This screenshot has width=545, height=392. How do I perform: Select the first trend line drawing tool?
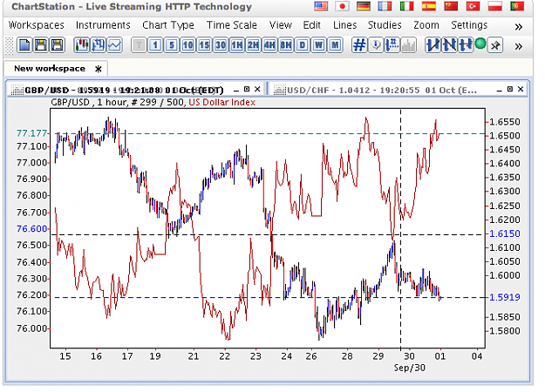(433, 45)
